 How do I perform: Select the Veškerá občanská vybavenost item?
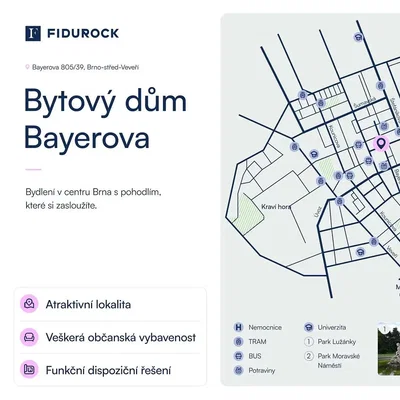(x=110, y=337)
